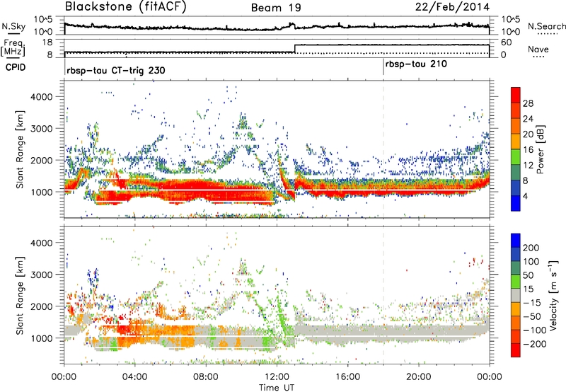
Task: Click the '3000' tick on the velocity panel axis
Action: pyautogui.click(x=41, y=275)
